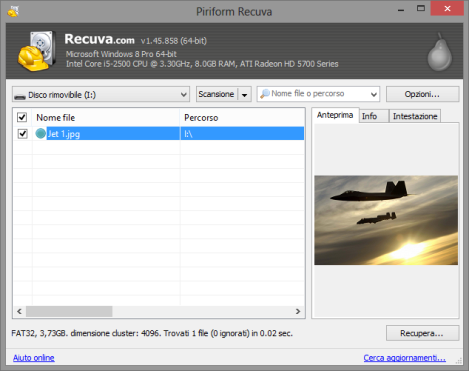Click the Nome file o percorso input field

313,94
